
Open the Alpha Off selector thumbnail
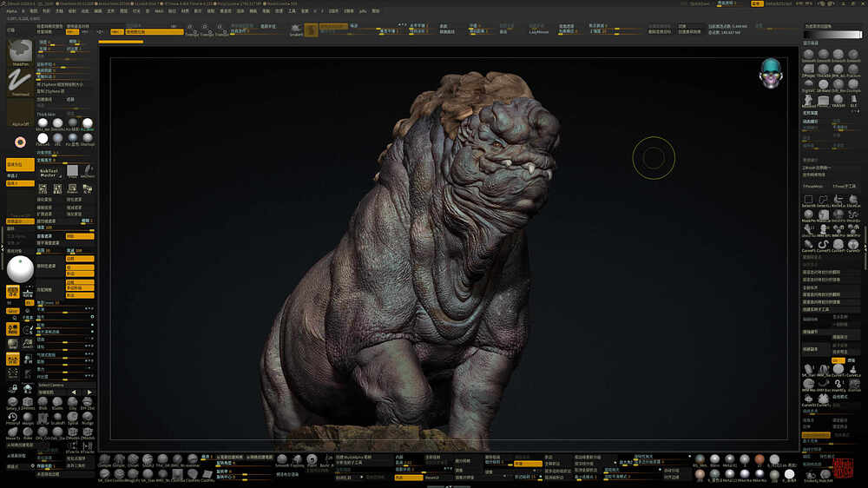[x=21, y=112]
